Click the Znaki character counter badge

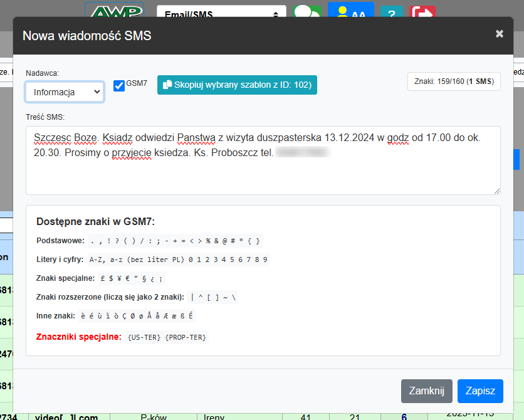454,82
